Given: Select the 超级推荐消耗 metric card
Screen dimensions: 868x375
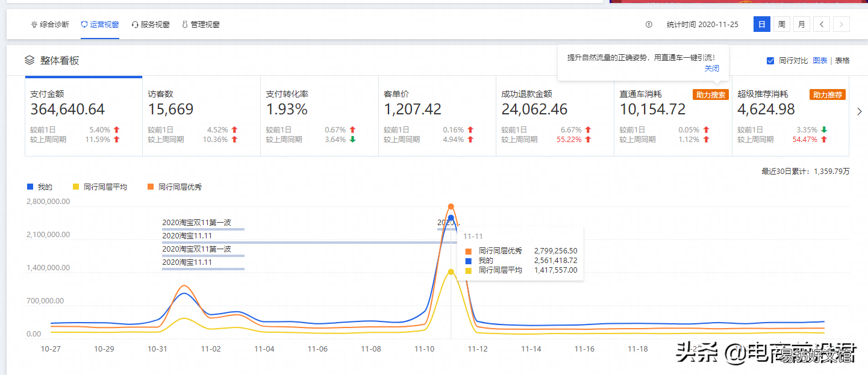Looking at the screenshot, I should coord(791,116).
